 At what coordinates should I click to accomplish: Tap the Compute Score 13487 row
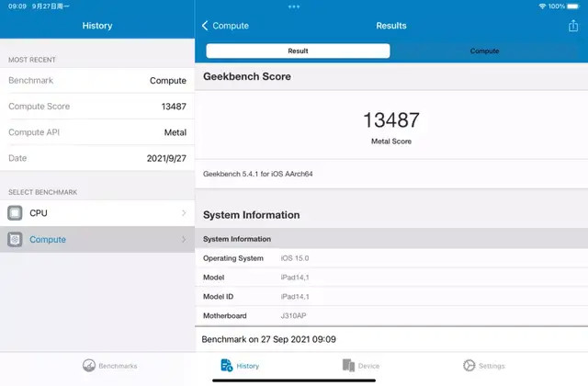(x=97, y=107)
